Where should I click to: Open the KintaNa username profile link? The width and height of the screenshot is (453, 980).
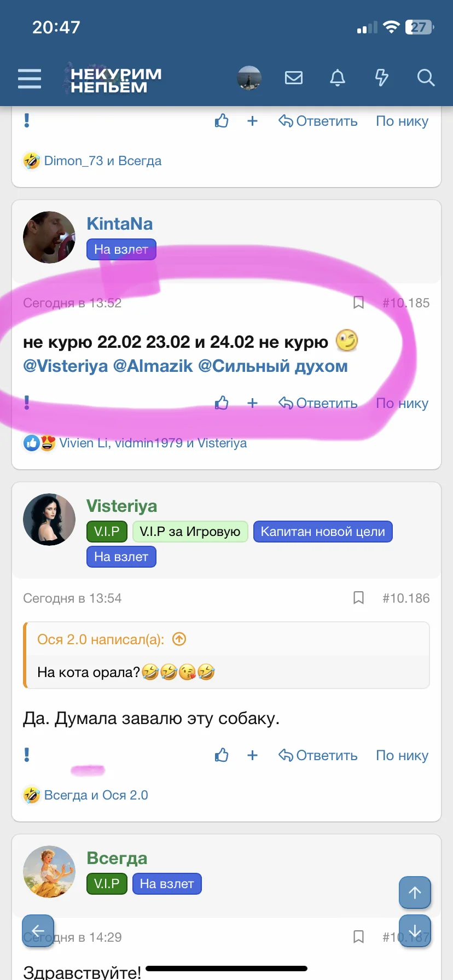119,224
